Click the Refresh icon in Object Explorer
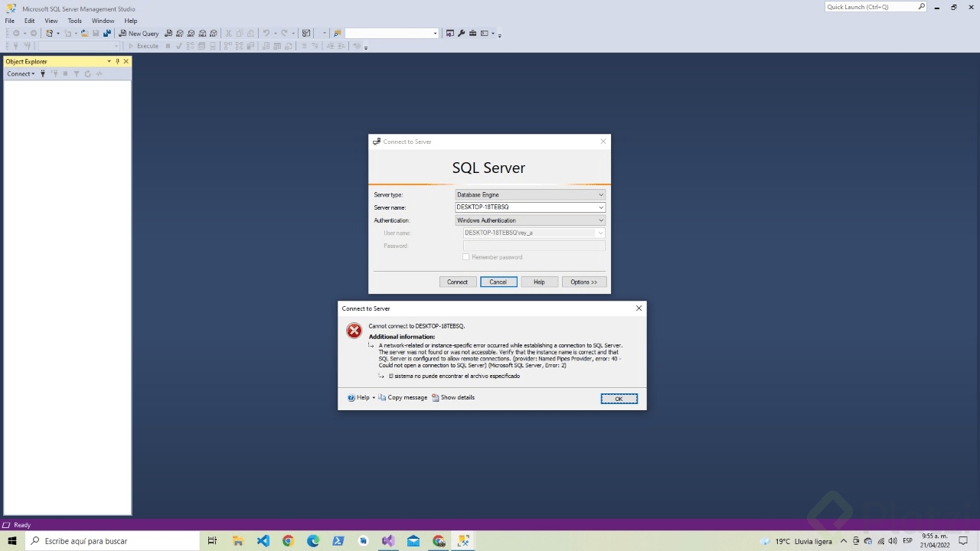 [88, 74]
